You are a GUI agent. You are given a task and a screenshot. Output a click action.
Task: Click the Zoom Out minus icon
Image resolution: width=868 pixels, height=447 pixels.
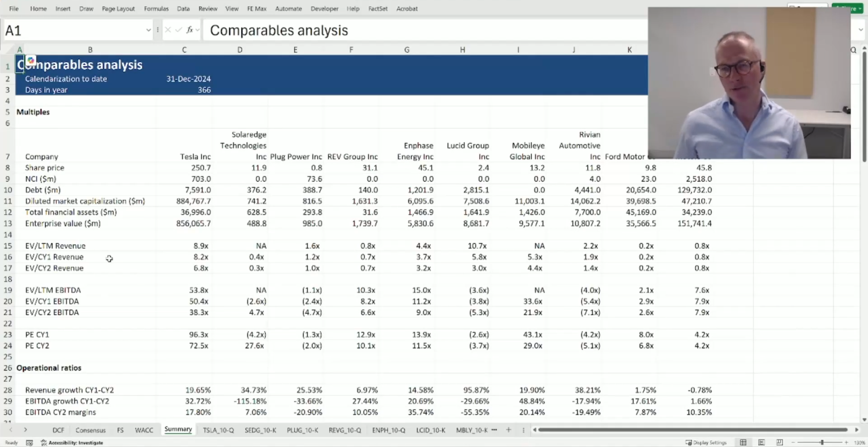point(793,442)
